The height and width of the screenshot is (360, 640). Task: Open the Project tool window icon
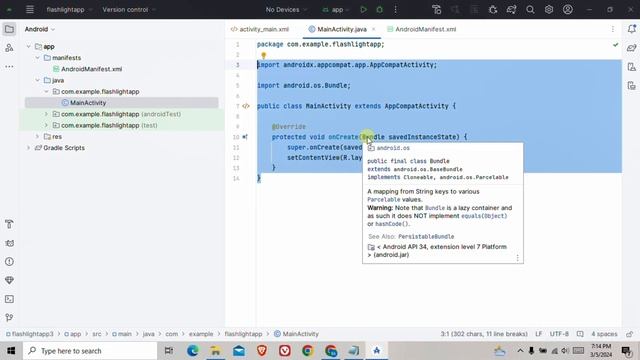pyautogui.click(x=9, y=29)
